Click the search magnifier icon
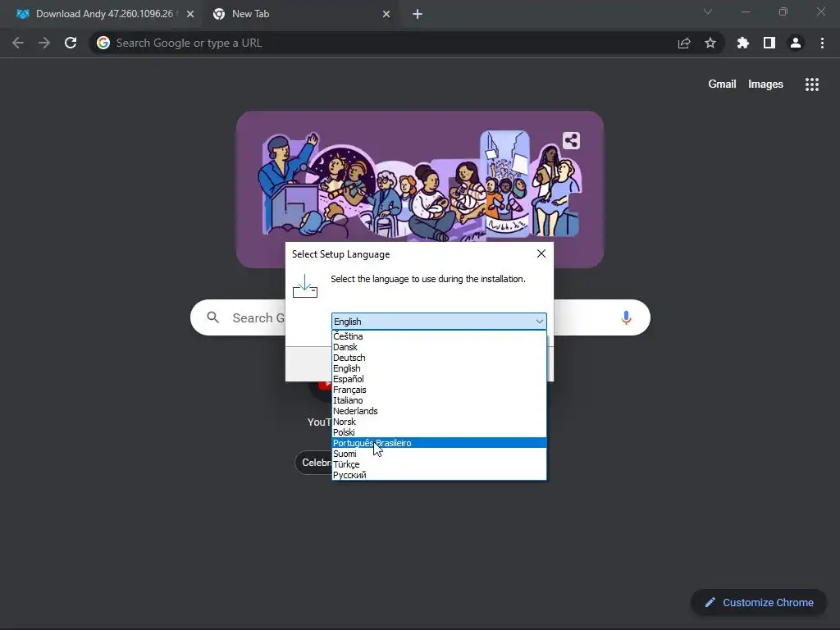Screen dimensions: 840x630 tap(212, 317)
